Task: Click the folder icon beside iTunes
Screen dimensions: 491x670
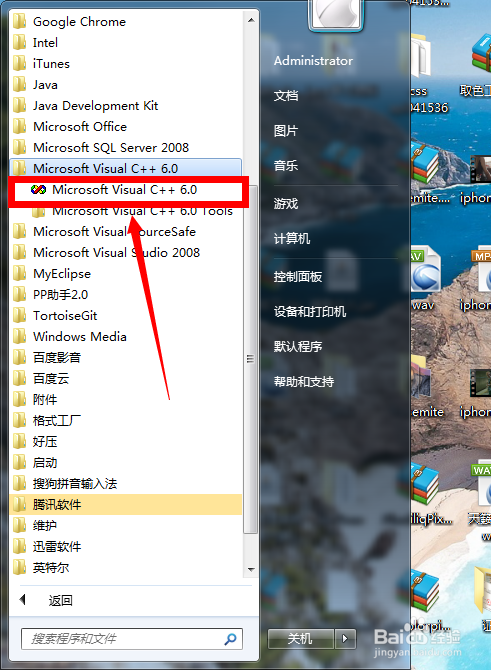Action: tap(20, 63)
